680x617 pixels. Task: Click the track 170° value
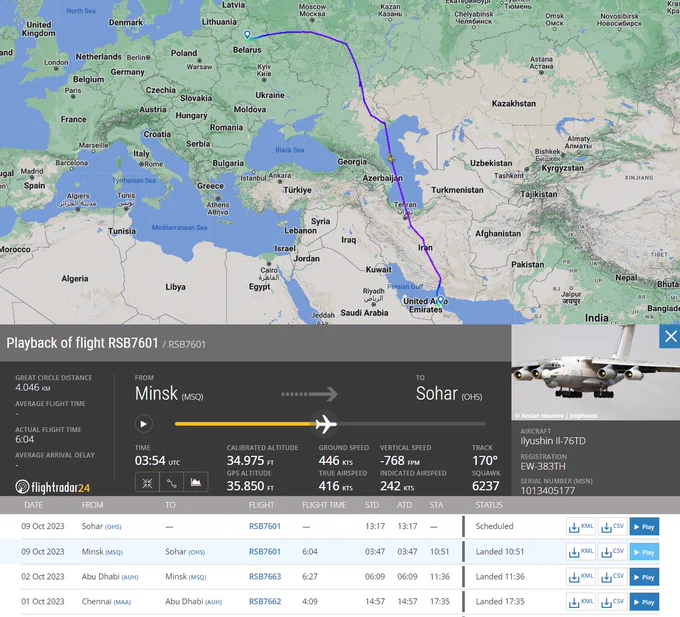click(484, 461)
